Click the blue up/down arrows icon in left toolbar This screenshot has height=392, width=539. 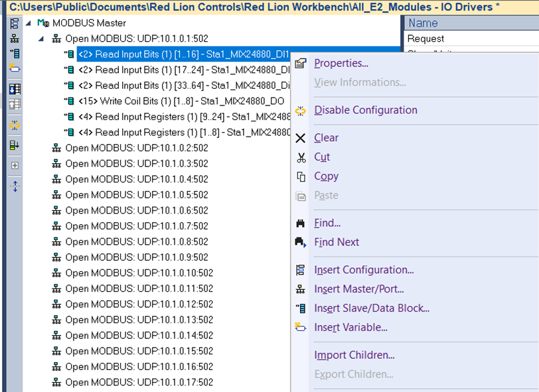[x=15, y=186]
